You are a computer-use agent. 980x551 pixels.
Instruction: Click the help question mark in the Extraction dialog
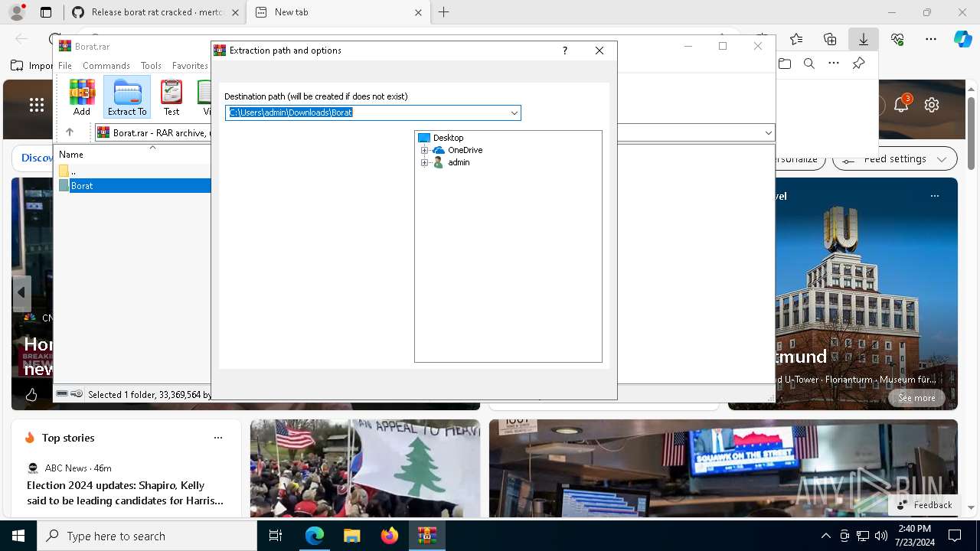[565, 51]
